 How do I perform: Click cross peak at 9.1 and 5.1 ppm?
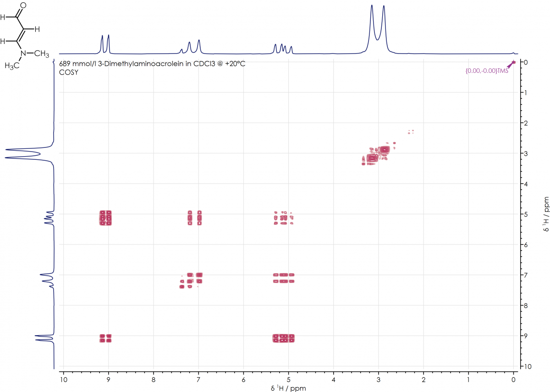pos(105,218)
